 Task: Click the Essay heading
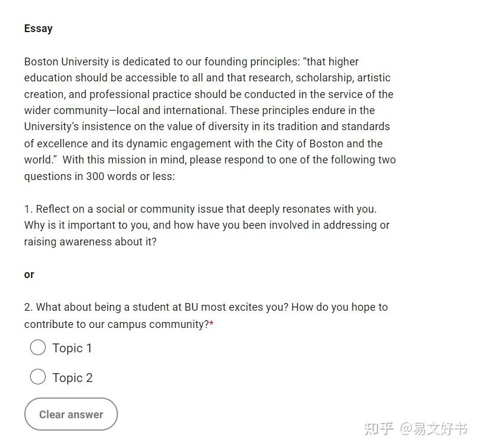pyautogui.click(x=39, y=29)
